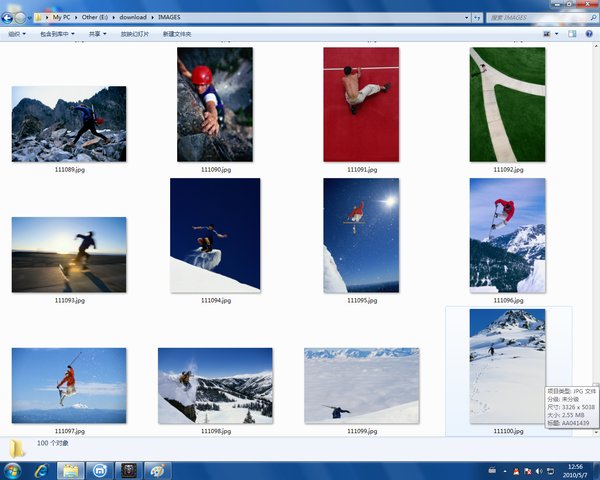Select the IMAGES breadcrumb segment

pyautogui.click(x=169, y=17)
